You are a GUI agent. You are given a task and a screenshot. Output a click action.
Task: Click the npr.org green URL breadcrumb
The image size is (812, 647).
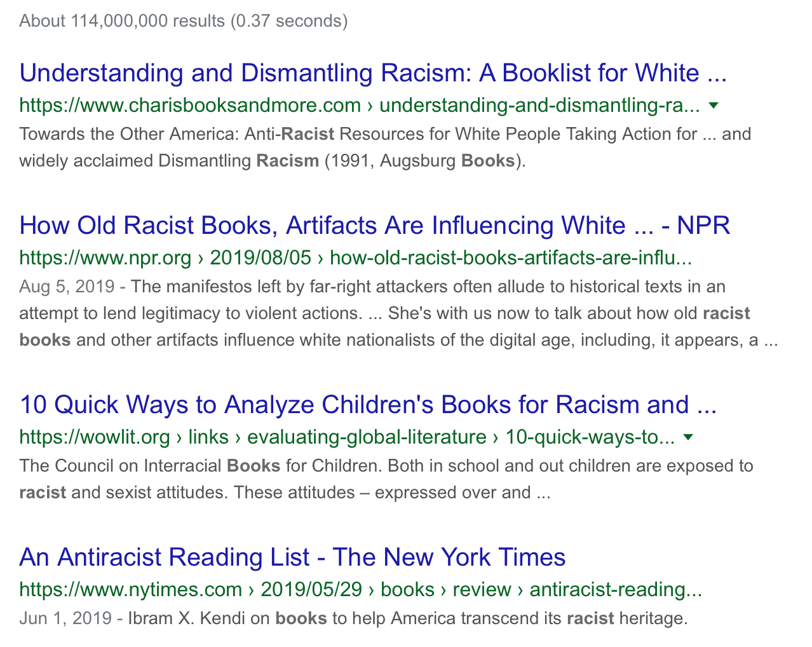356,257
